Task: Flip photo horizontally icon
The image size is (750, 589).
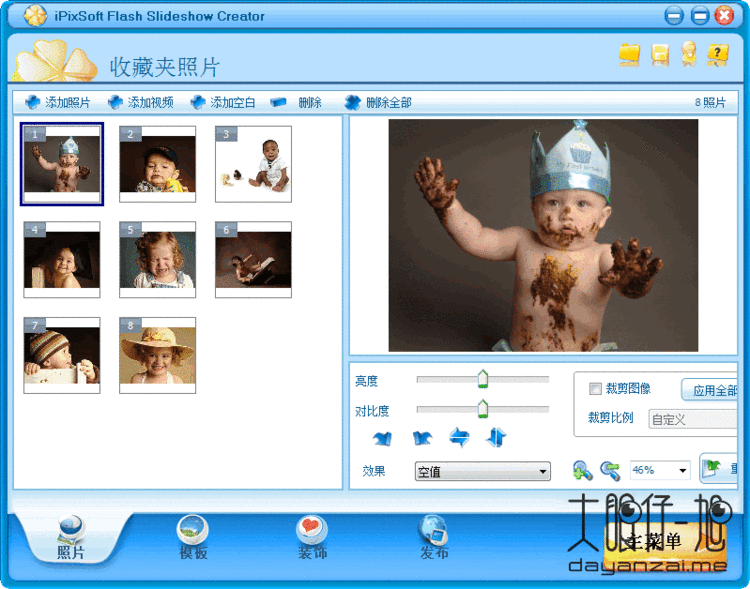Action: pos(459,437)
